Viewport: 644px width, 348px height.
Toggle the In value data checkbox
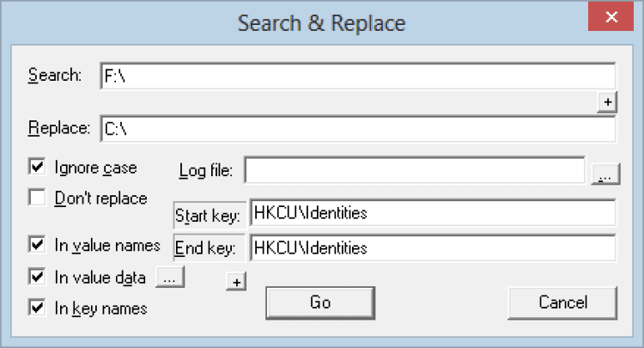click(37, 277)
